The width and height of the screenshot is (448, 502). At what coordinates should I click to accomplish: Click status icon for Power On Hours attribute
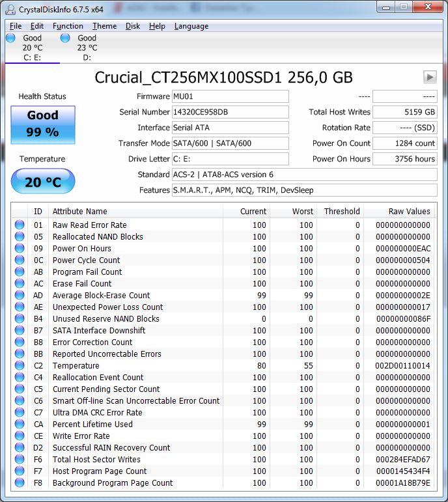tap(20, 248)
